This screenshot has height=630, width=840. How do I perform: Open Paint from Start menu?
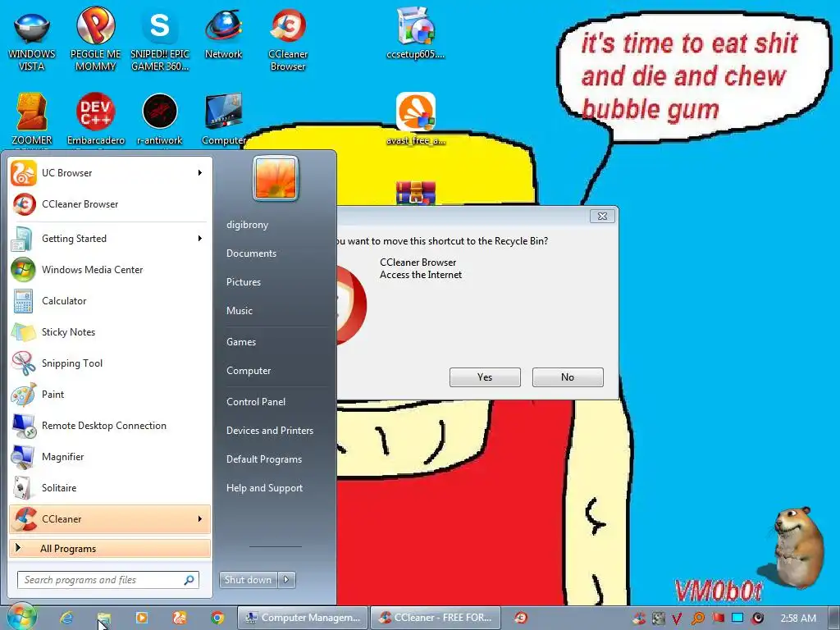click(x=110, y=395)
